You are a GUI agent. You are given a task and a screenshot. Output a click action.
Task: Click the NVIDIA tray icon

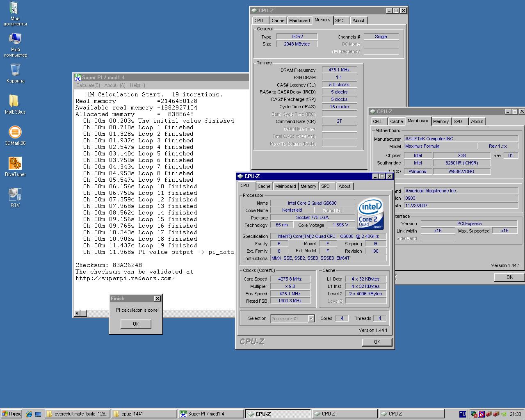pos(503,414)
